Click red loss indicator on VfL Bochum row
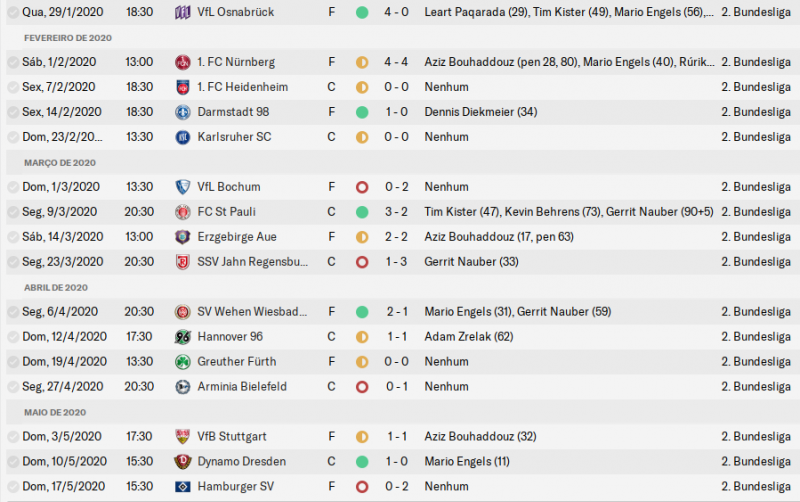800x502 pixels. 362,187
